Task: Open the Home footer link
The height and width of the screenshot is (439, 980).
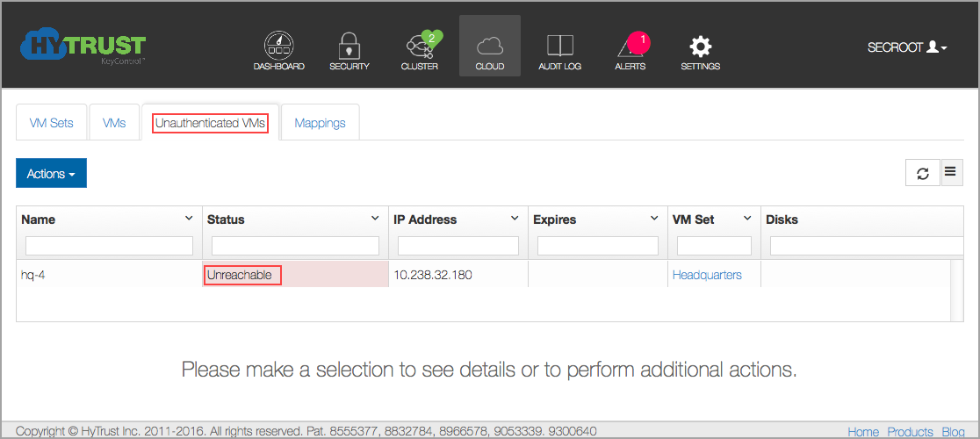Action: point(863,431)
